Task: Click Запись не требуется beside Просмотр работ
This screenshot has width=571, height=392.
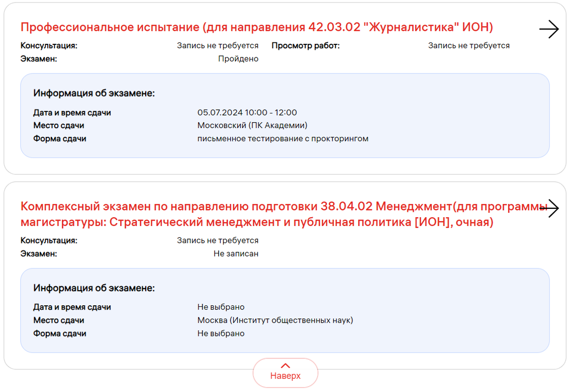Action: click(469, 46)
